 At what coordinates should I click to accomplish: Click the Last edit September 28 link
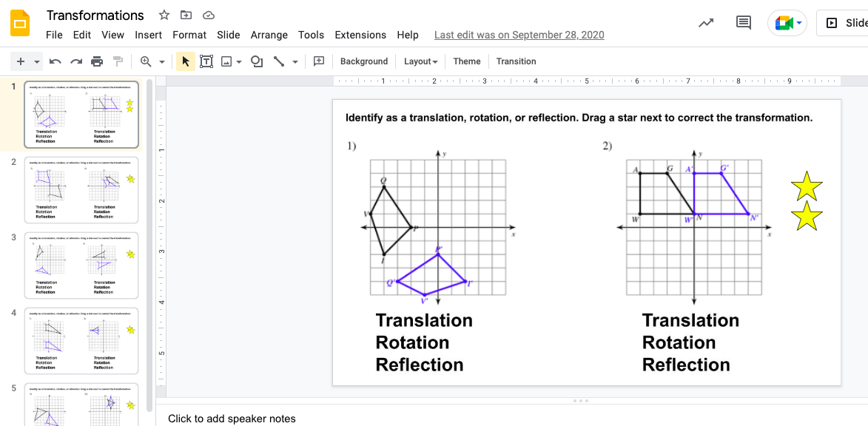coord(519,35)
